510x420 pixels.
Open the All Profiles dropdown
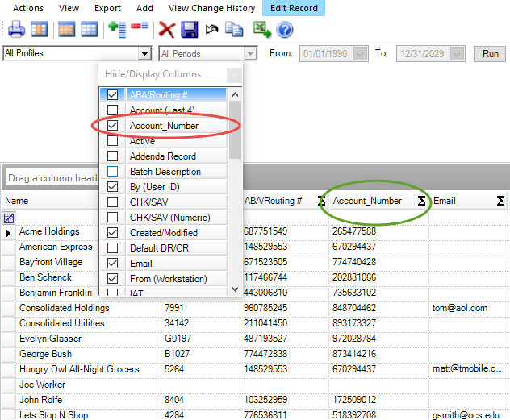pos(144,54)
